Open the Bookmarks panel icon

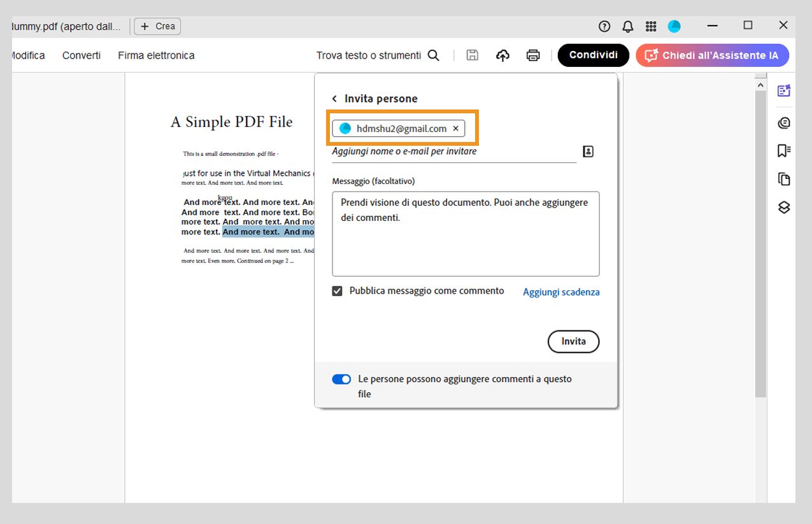tap(784, 151)
